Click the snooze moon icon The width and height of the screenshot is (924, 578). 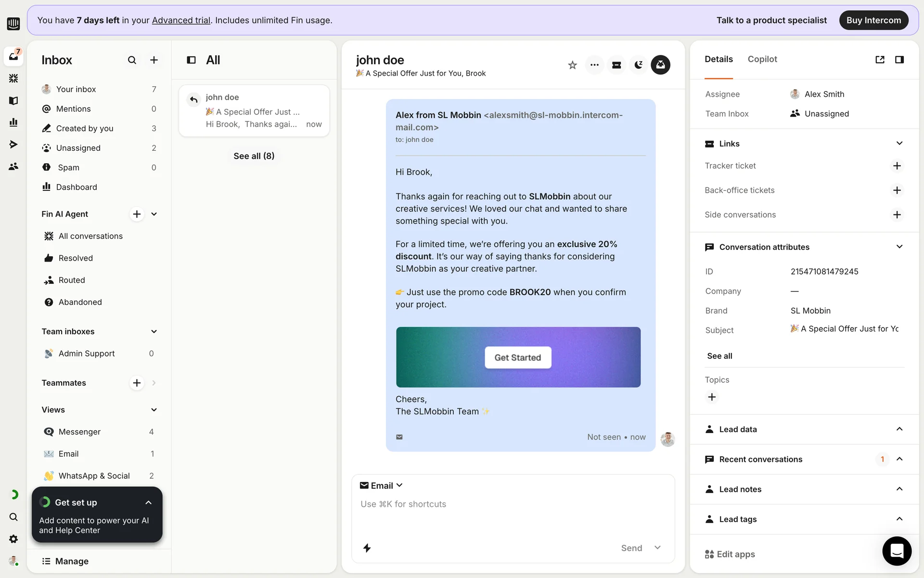click(638, 65)
